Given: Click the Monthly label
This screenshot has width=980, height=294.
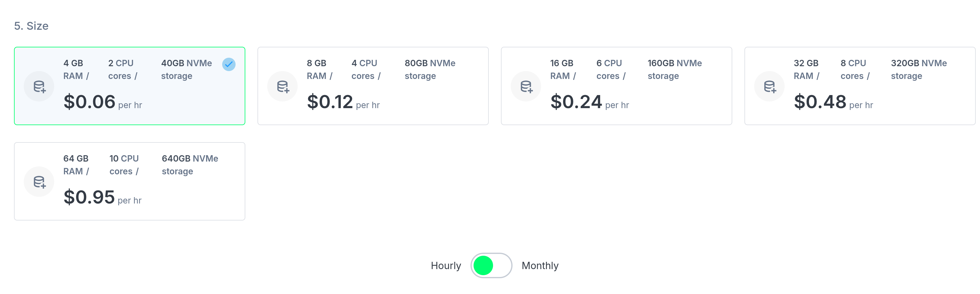Looking at the screenshot, I should (540, 265).
